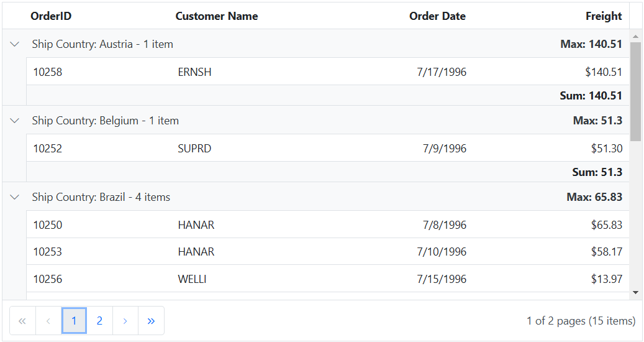This screenshot has height=342, width=644.
Task: Sort by the Freight column header
Action: (x=603, y=16)
